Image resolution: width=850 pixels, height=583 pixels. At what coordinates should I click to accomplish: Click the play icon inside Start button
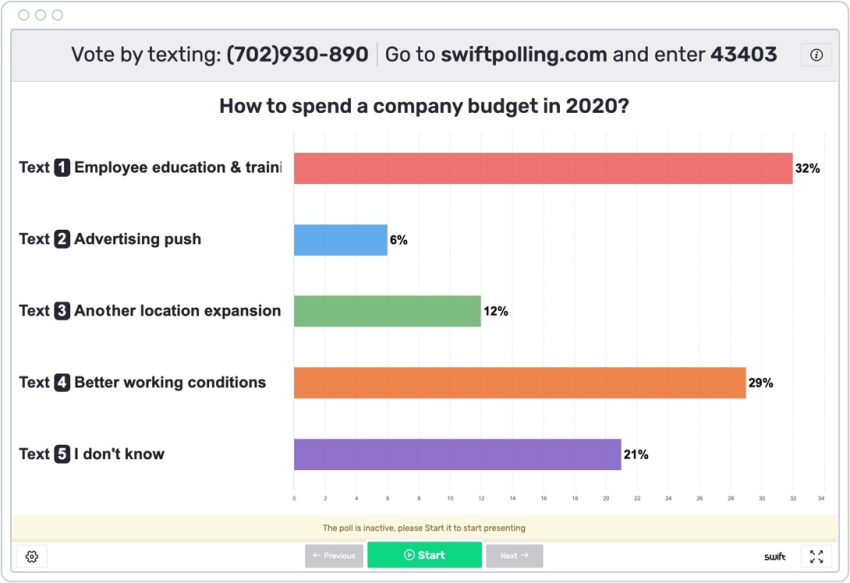[x=408, y=555]
